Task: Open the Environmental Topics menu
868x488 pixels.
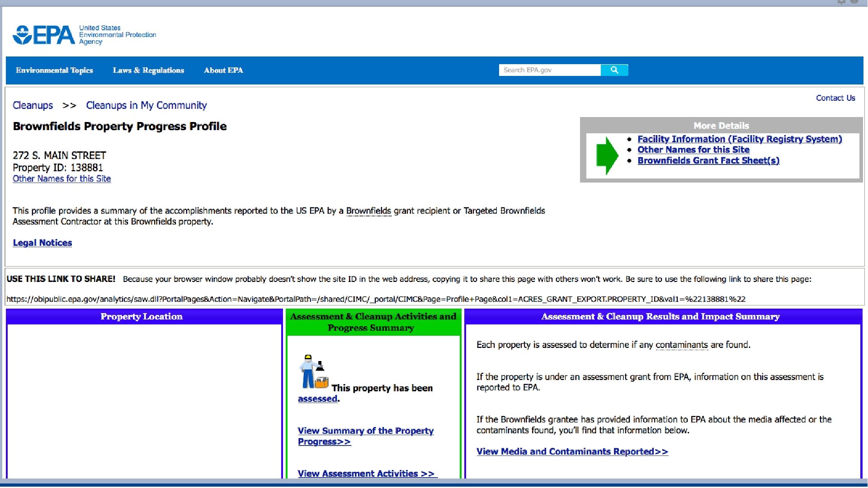Action: coord(54,70)
